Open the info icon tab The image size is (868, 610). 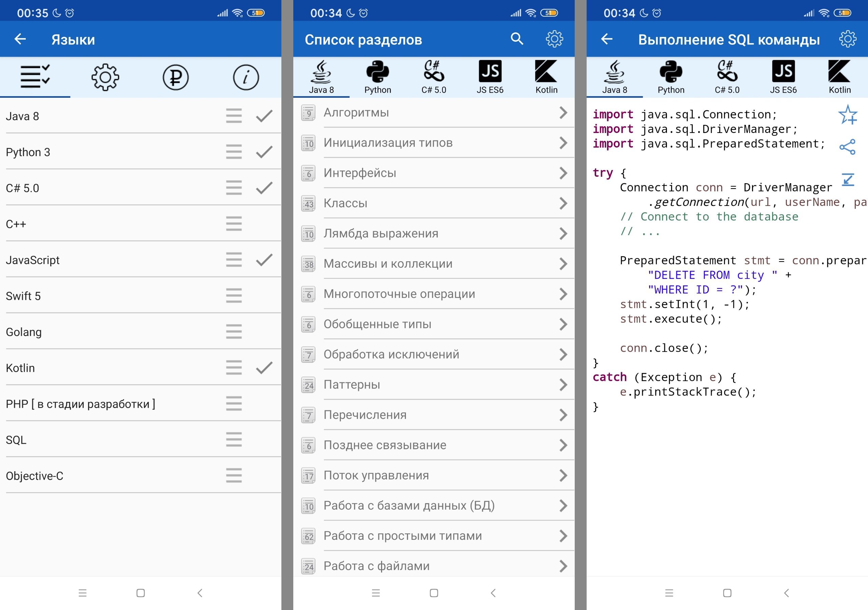[246, 78]
